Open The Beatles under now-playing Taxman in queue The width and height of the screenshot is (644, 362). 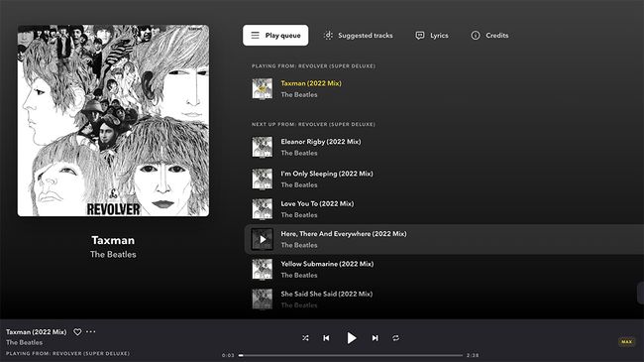point(299,94)
